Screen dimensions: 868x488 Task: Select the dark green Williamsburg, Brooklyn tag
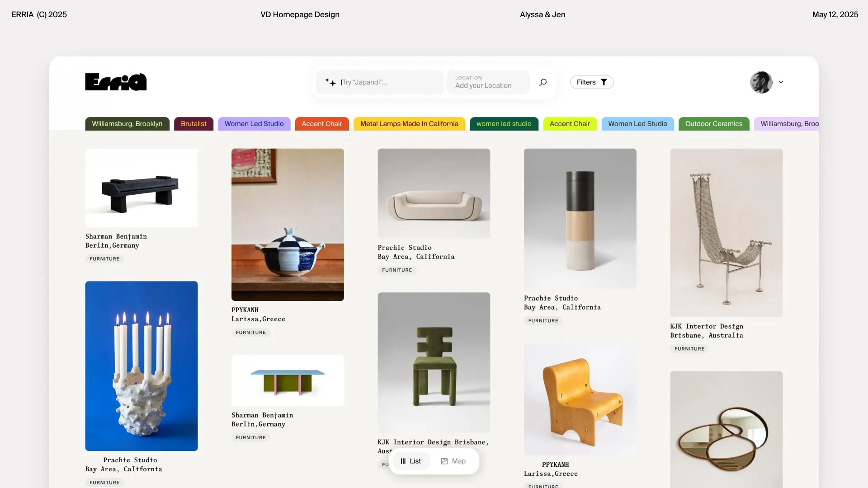pos(127,124)
